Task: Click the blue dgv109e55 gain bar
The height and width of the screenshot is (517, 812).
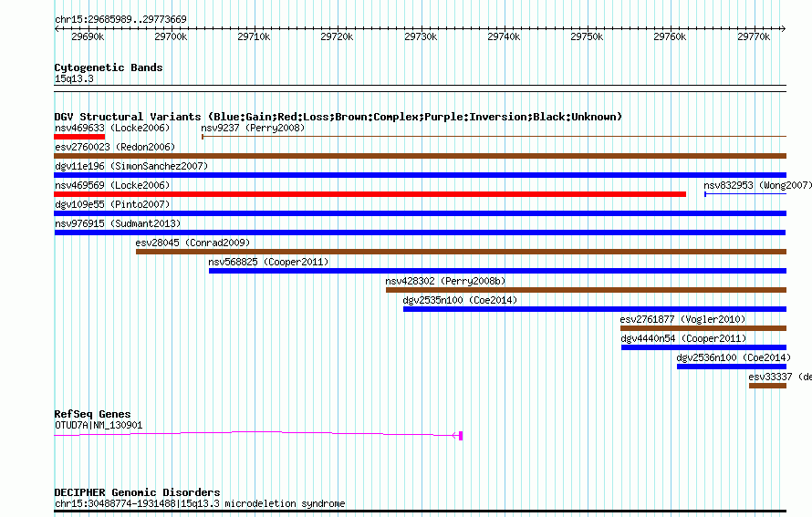Action: [420, 213]
